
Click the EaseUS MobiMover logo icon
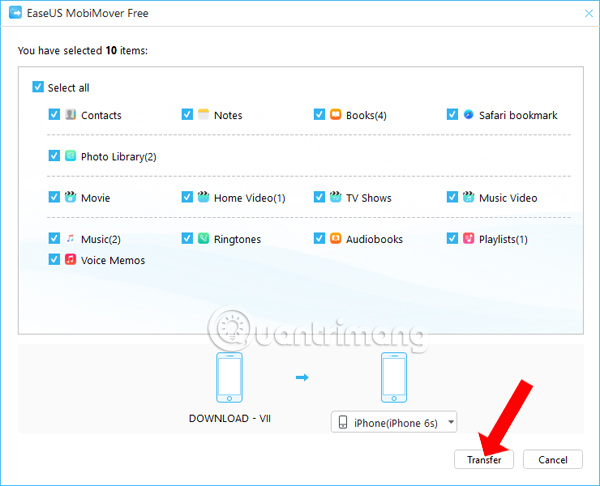coord(15,13)
